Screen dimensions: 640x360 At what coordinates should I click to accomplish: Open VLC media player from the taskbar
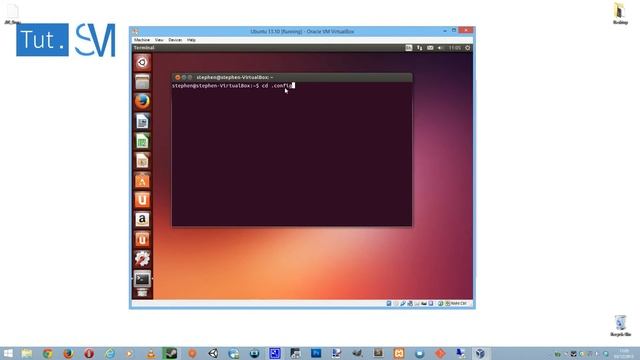tap(151, 353)
